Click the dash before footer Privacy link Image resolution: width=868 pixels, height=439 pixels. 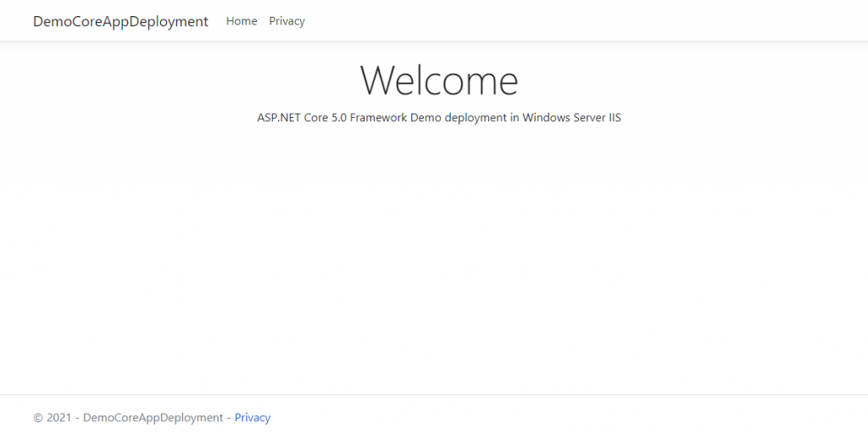click(228, 418)
